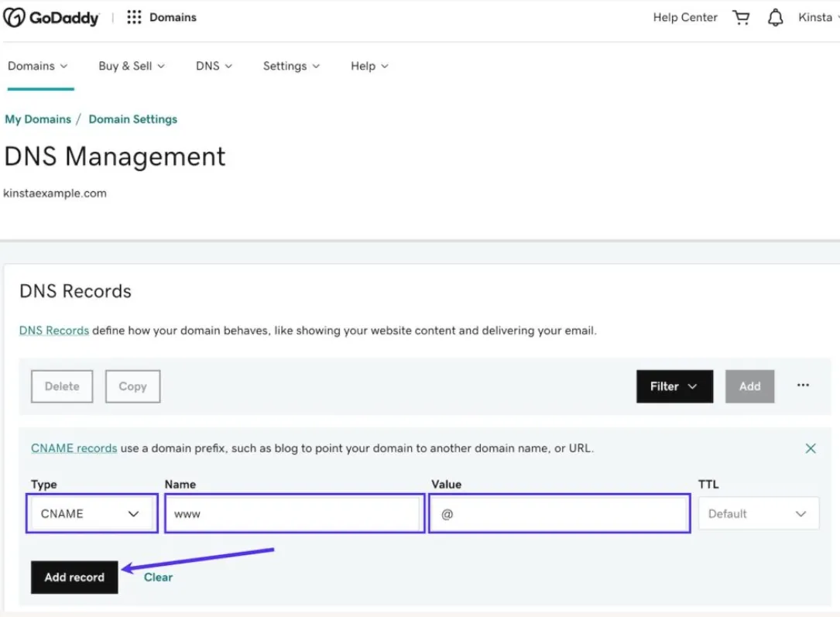Go to Domain Settings breadcrumb

click(133, 119)
